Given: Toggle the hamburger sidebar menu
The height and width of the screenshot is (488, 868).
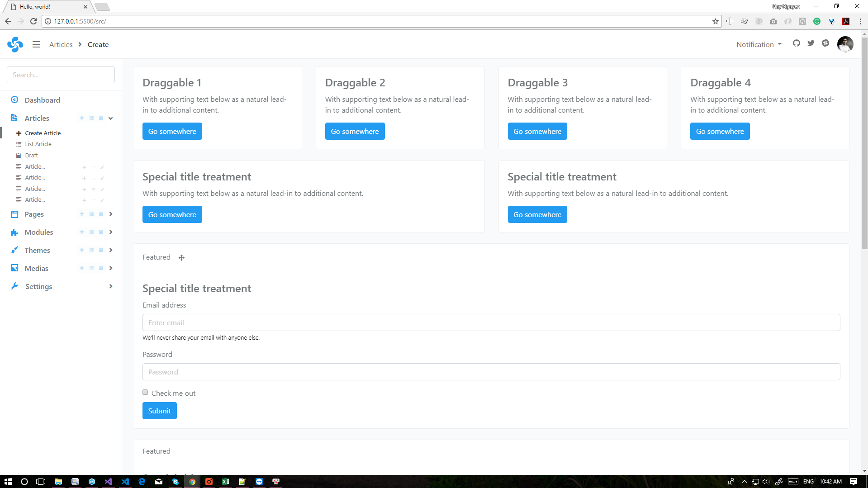Looking at the screenshot, I should click(36, 44).
